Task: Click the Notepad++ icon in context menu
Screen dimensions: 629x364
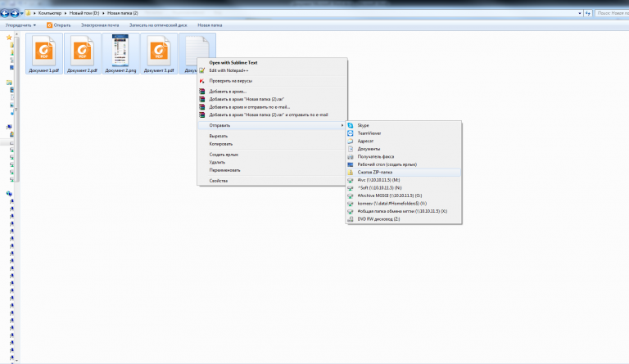Action: pyautogui.click(x=202, y=70)
